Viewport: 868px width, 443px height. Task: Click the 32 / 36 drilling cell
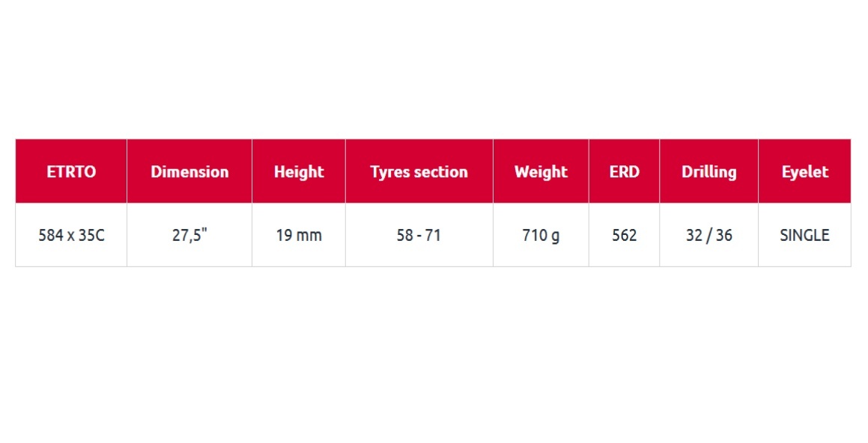tap(709, 235)
